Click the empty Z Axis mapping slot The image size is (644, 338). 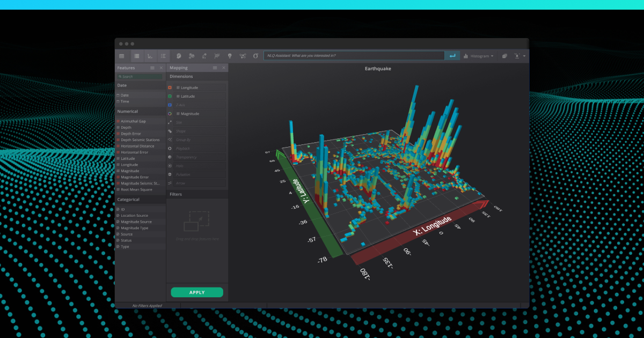(200, 105)
